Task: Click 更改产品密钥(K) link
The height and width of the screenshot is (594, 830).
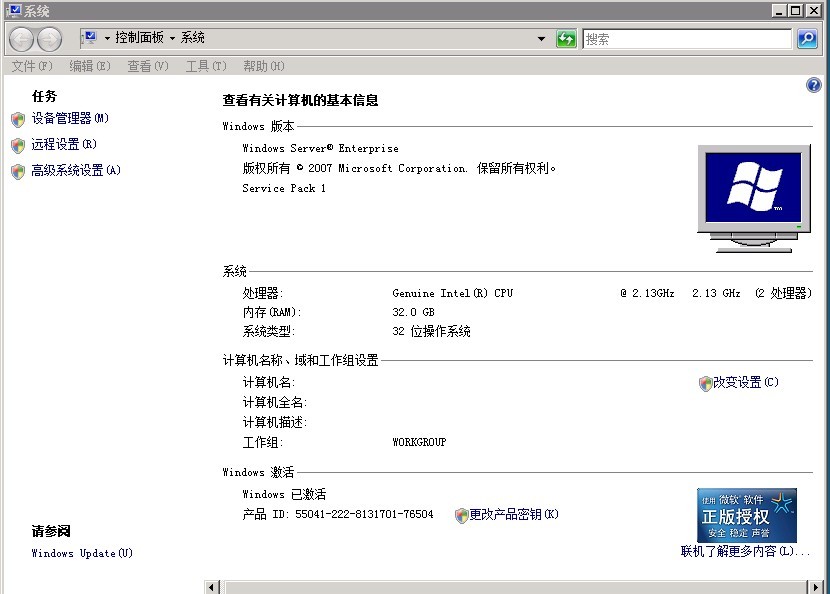Action: click(514, 514)
